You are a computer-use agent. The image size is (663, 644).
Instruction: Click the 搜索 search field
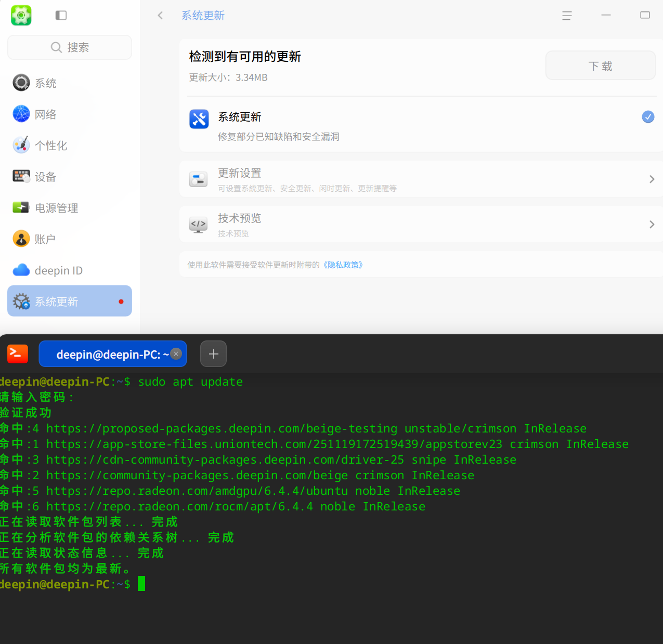[70, 47]
